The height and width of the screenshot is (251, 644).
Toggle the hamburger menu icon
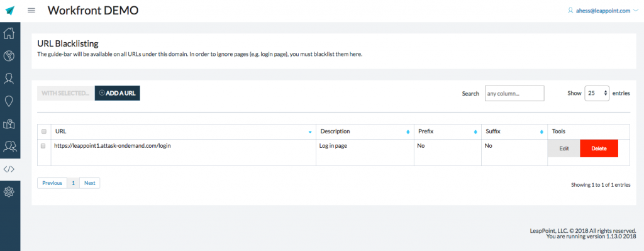(x=31, y=10)
